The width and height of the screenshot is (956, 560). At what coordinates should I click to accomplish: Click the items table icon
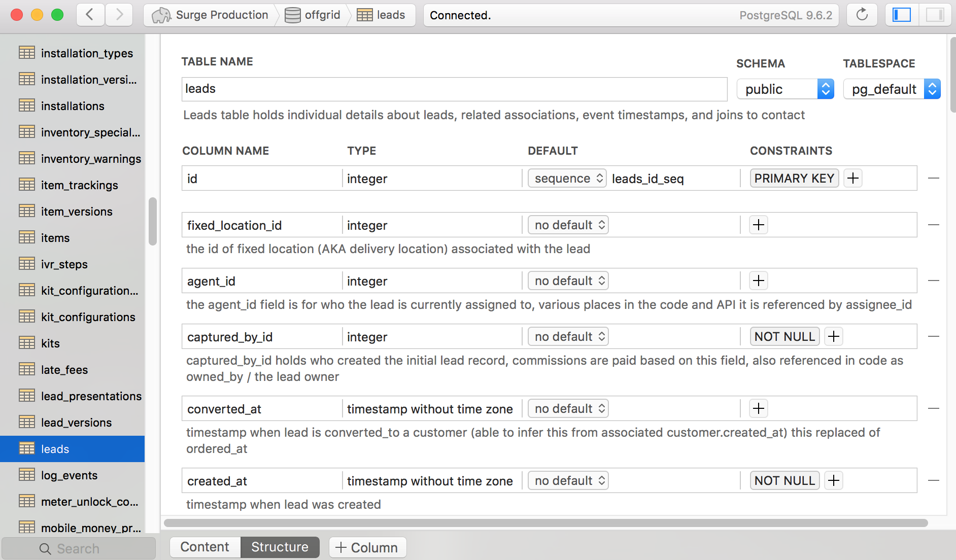coord(27,237)
